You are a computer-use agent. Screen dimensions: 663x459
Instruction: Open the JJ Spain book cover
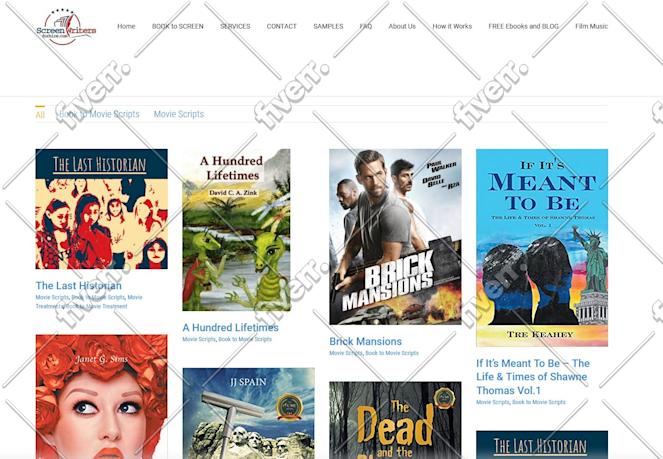click(x=249, y=413)
